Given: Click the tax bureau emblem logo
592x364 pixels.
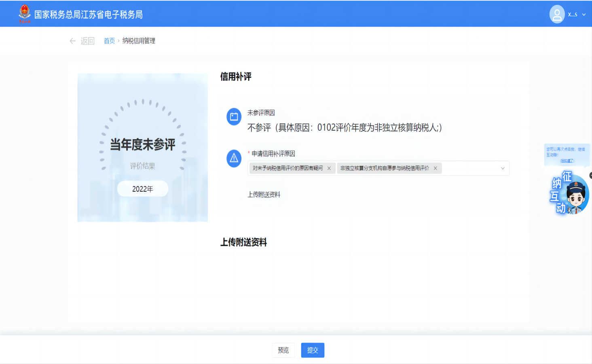Looking at the screenshot, I should tap(24, 14).
